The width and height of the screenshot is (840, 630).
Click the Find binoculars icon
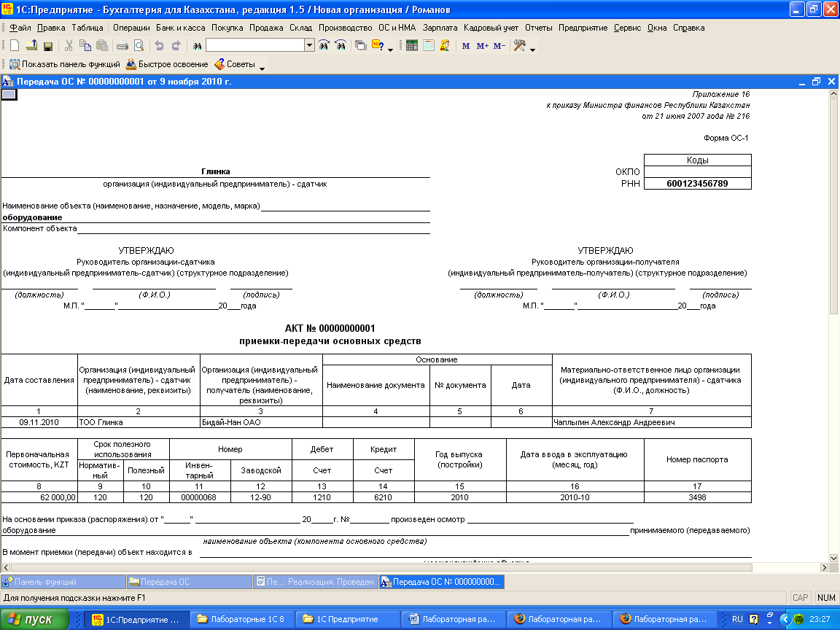click(x=197, y=46)
